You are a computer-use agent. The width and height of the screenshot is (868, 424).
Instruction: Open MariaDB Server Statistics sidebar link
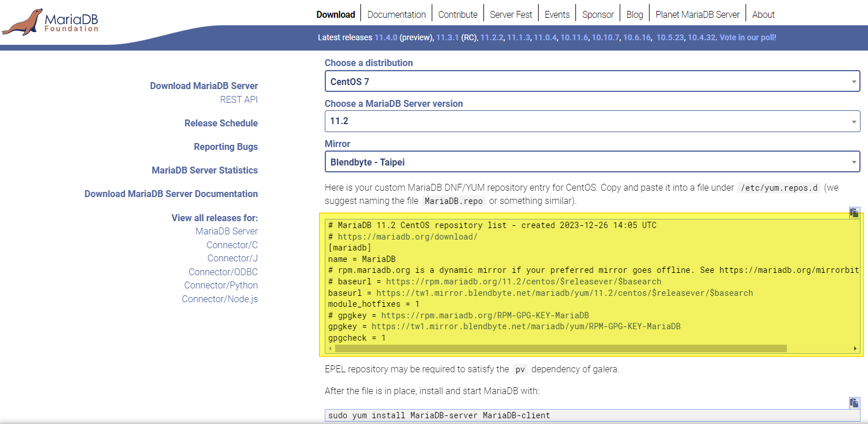tap(205, 170)
